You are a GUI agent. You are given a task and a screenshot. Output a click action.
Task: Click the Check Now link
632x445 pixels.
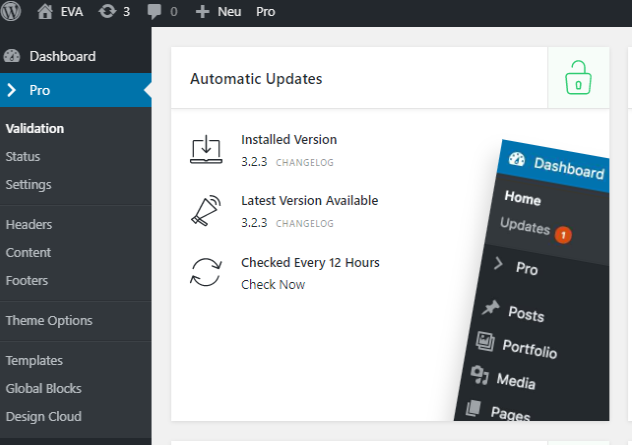click(x=273, y=285)
